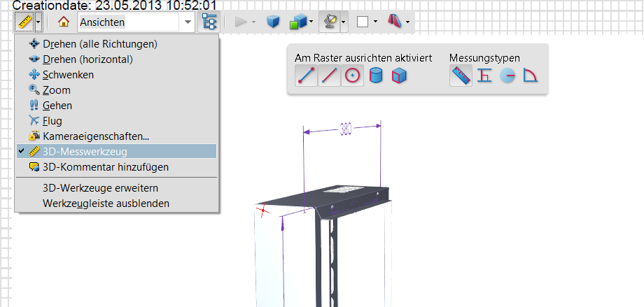Click the 380 dimension label on model
Screen dimensions: 644x307
pos(346,129)
